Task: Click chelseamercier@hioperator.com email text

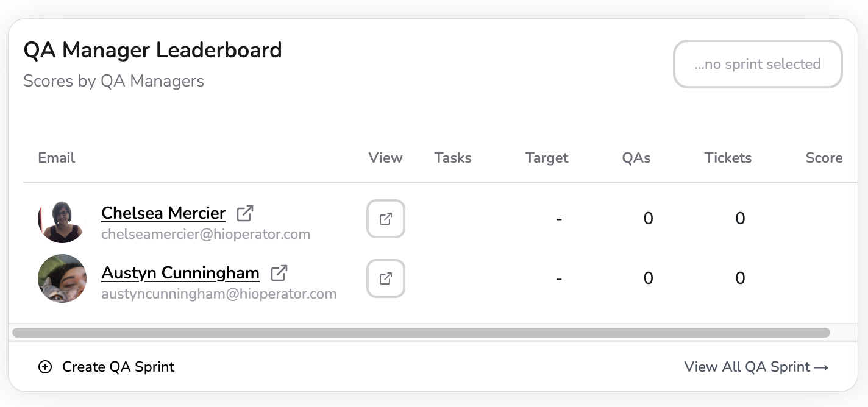Action: (206, 234)
